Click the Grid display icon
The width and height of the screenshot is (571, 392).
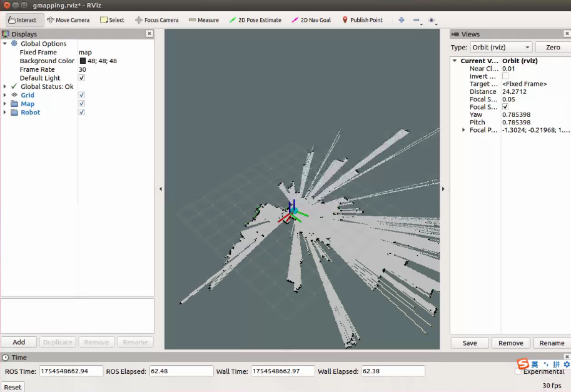click(14, 94)
